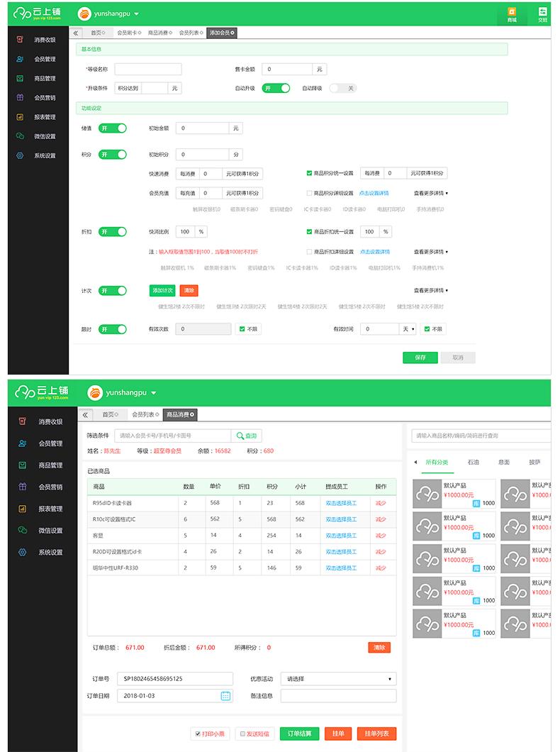Open the calendar picker for 订单日期
Image resolution: width=560 pixels, height=752 pixels.
tap(225, 696)
